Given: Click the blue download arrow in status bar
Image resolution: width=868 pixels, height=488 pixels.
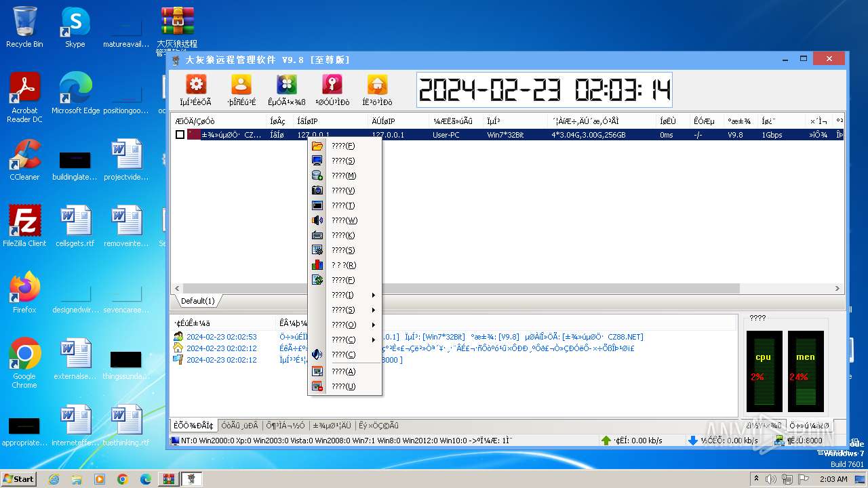Looking at the screenshot, I should pyautogui.click(x=693, y=441).
